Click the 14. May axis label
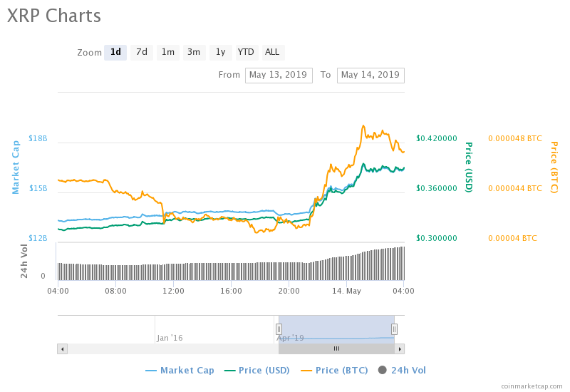 point(346,291)
